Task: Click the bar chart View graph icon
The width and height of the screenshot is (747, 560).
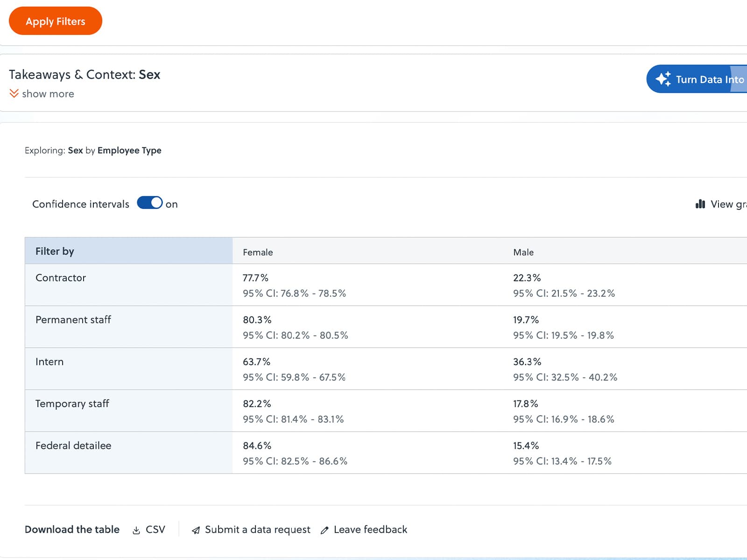Action: point(700,204)
